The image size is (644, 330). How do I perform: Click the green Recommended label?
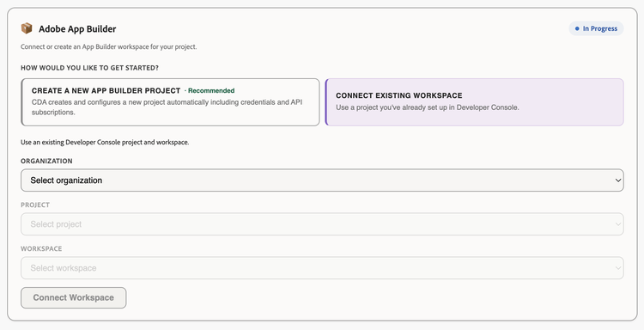(211, 90)
